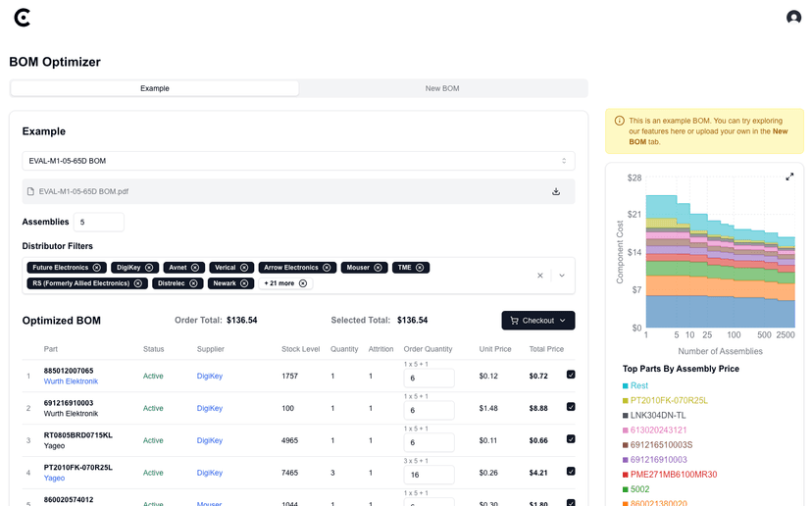Open DigiKey supplier link for part 885012007065
The height and width of the screenshot is (506, 812).
(210, 376)
